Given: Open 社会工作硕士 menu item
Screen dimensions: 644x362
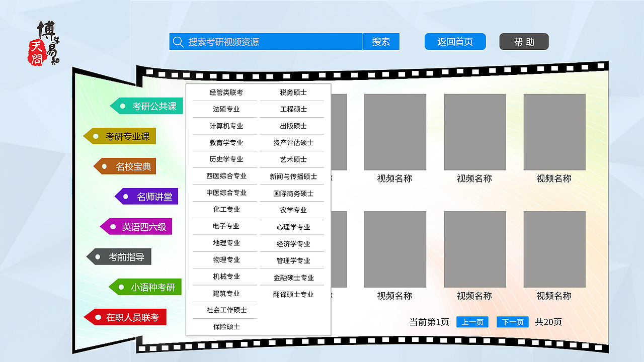Looking at the screenshot, I should pos(226,310).
